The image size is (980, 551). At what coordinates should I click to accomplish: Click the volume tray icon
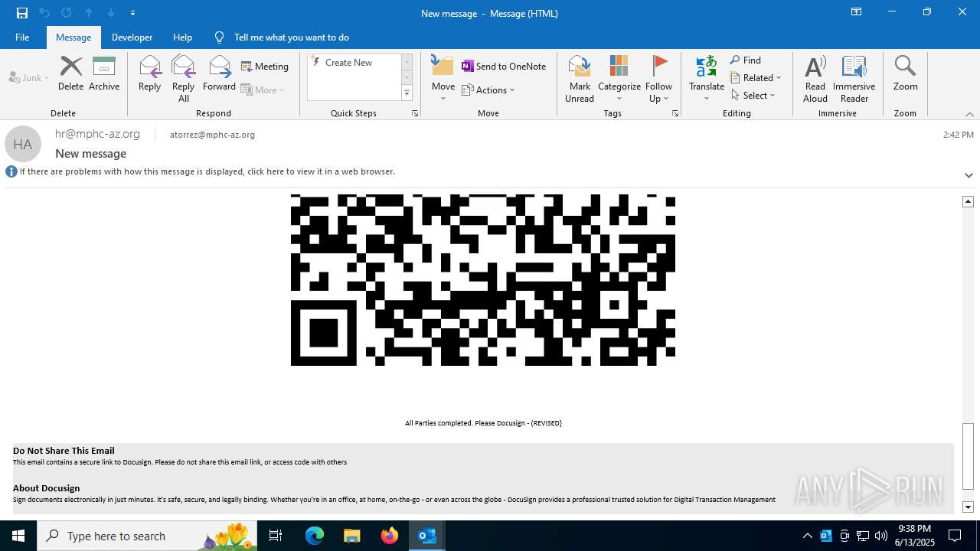(x=881, y=536)
